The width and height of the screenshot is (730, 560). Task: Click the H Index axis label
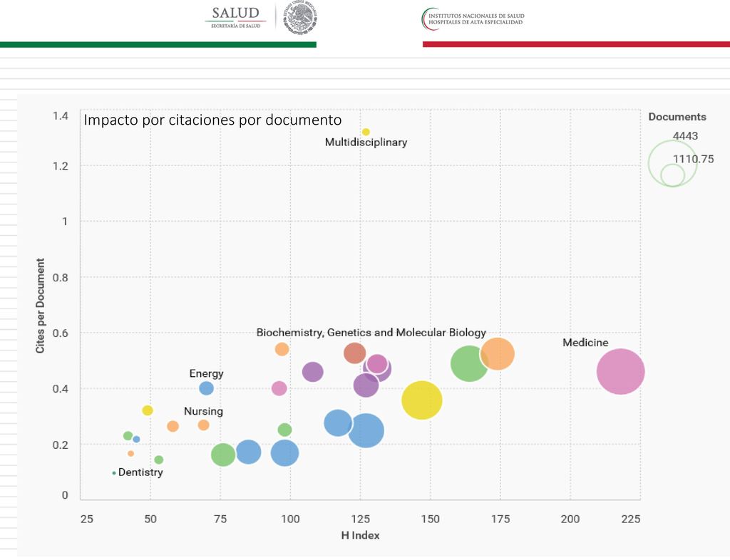click(x=360, y=535)
